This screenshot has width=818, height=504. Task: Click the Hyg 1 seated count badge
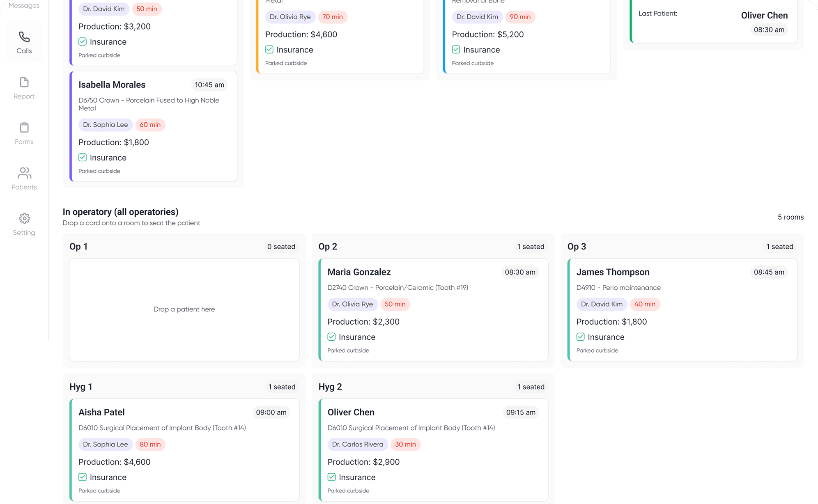282,387
